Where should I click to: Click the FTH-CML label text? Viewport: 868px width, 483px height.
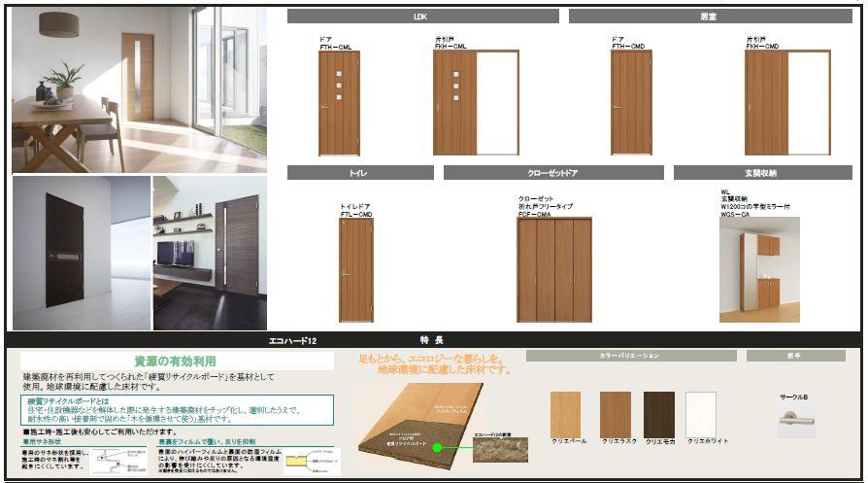tap(336, 47)
